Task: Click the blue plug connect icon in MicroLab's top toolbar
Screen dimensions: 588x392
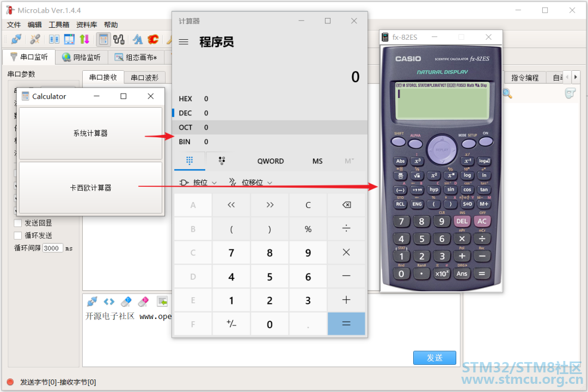Action: (16, 39)
